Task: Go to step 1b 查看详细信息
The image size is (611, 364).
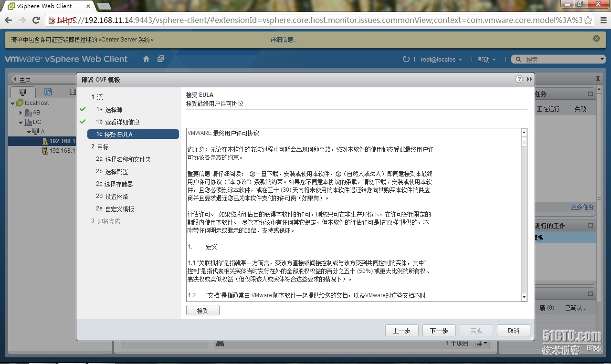Action: pos(118,122)
